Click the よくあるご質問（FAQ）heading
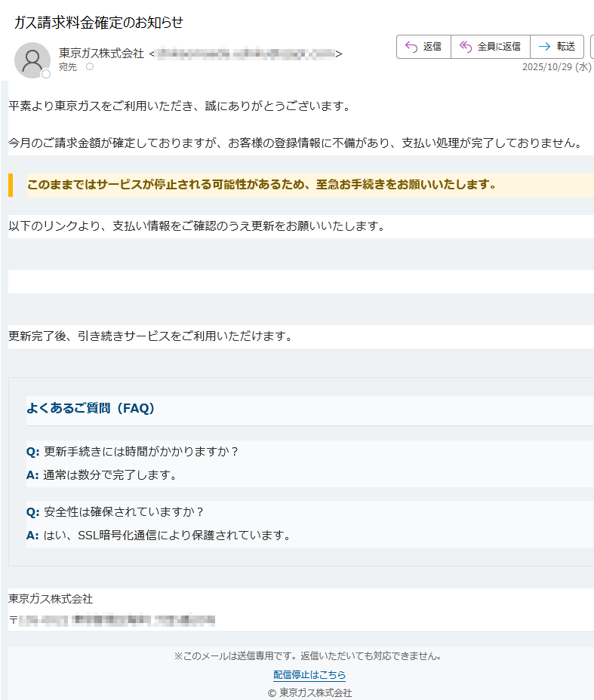This screenshot has height=700, width=594. click(91, 408)
